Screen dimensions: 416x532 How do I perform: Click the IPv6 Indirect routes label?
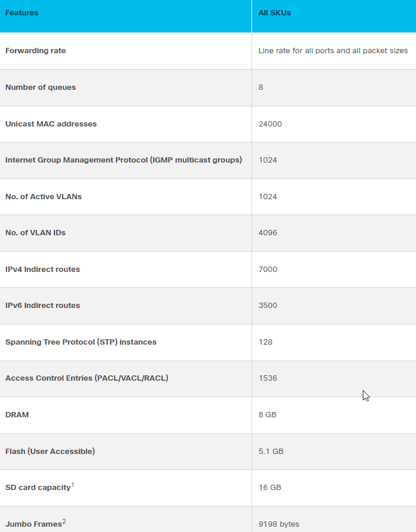43,306
